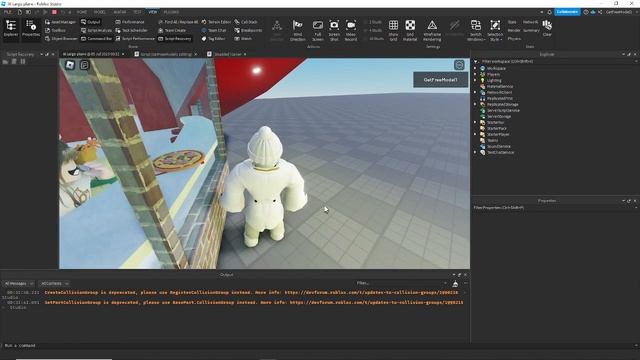
Task: Enter Full Screen mode
Action: [318, 31]
